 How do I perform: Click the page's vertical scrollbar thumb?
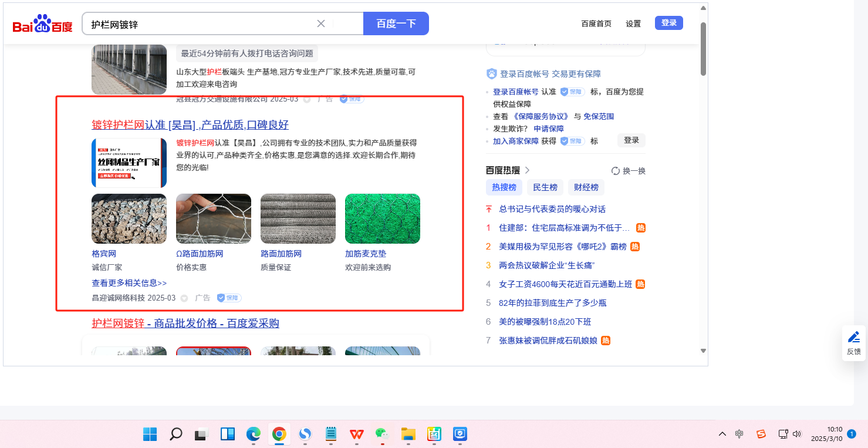tap(703, 49)
